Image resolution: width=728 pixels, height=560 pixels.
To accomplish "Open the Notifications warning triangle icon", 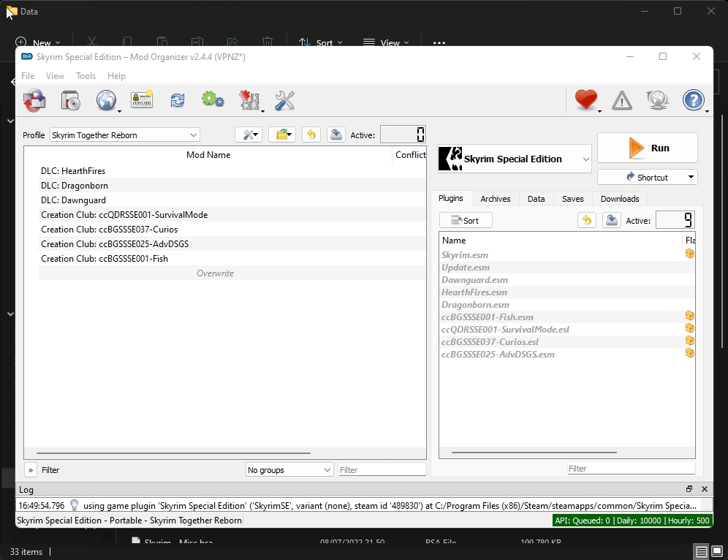I will pyautogui.click(x=622, y=100).
